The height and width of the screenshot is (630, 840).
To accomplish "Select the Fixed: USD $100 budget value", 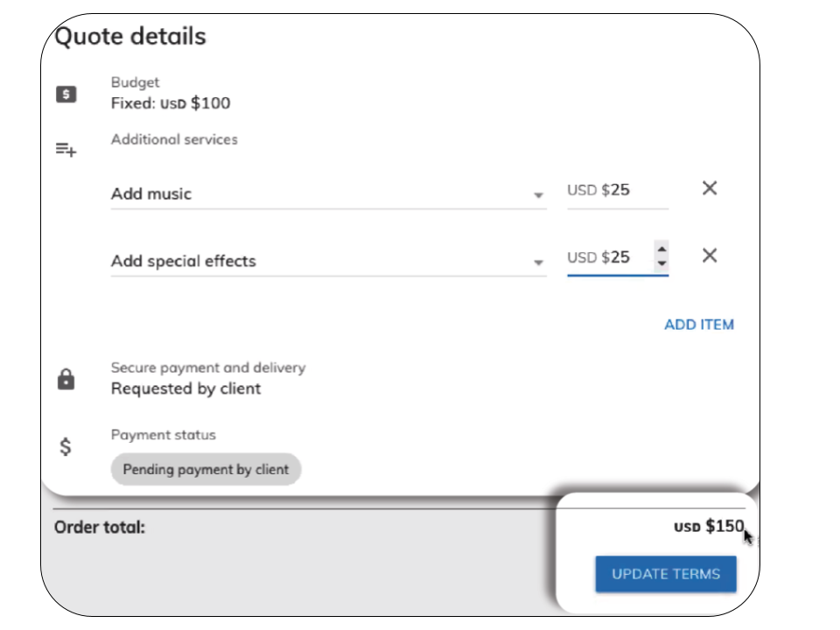I will pyautogui.click(x=171, y=103).
